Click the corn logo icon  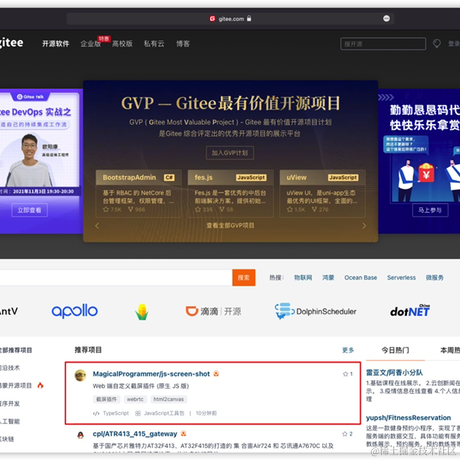(142, 312)
